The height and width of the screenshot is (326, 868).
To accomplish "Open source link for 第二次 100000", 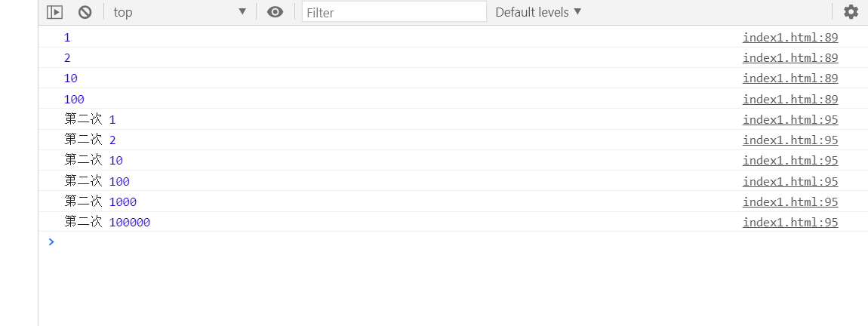I will 790,222.
